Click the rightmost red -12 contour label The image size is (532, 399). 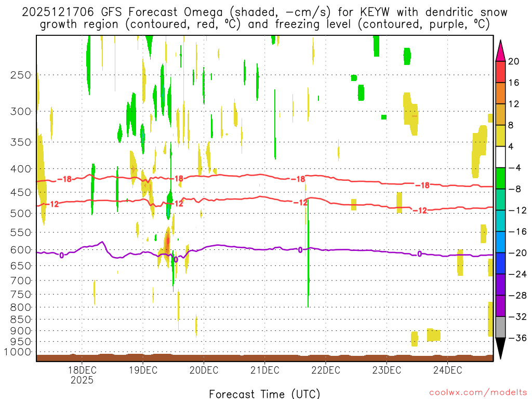tap(420, 211)
